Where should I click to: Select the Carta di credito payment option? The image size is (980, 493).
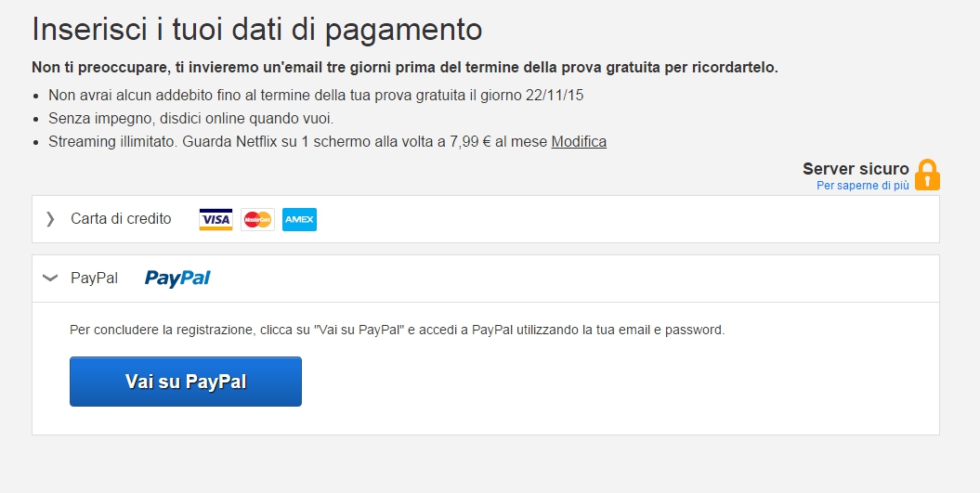121,219
